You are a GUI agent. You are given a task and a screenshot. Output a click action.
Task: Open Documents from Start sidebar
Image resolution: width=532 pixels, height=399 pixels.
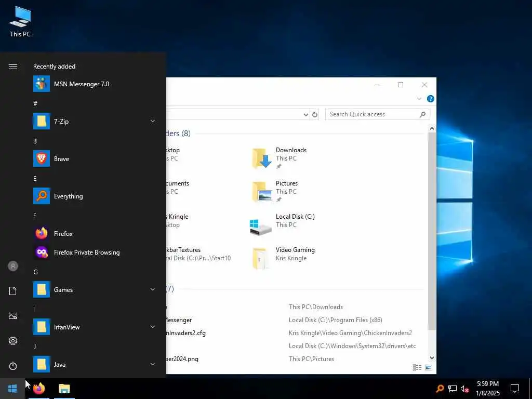click(13, 291)
